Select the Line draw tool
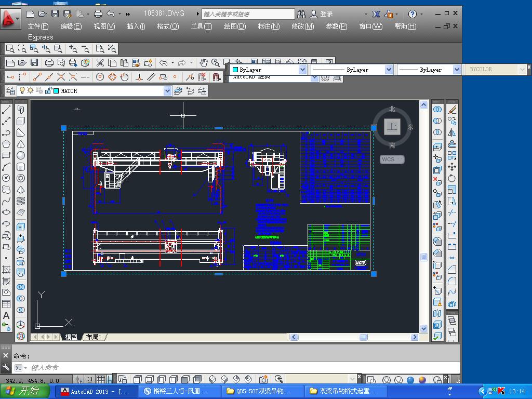This screenshot has width=532, height=399. 6,110
